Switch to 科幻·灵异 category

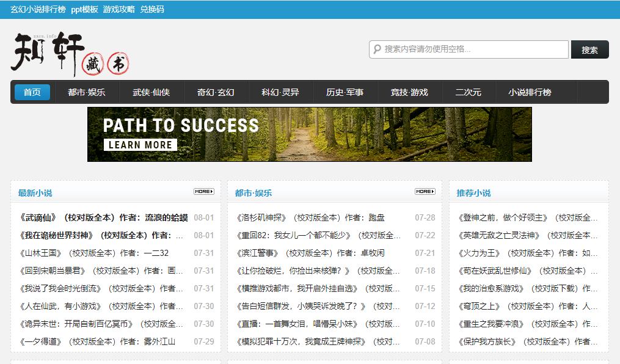coord(280,92)
